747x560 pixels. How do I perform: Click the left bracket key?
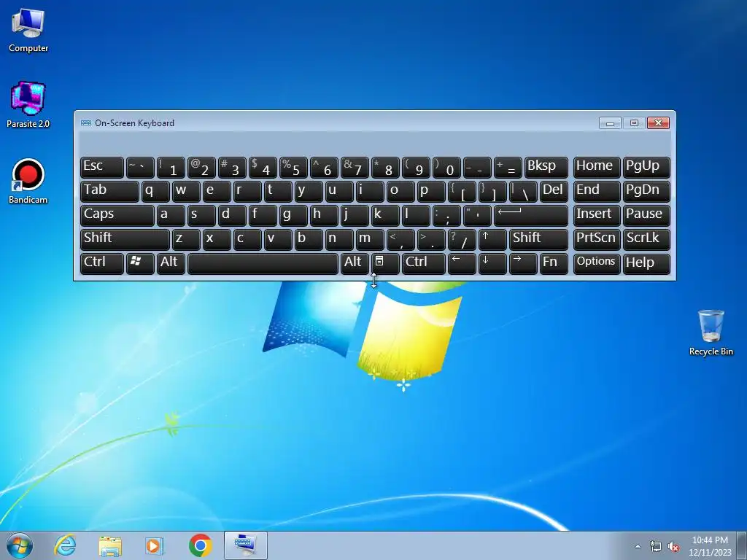(x=462, y=192)
